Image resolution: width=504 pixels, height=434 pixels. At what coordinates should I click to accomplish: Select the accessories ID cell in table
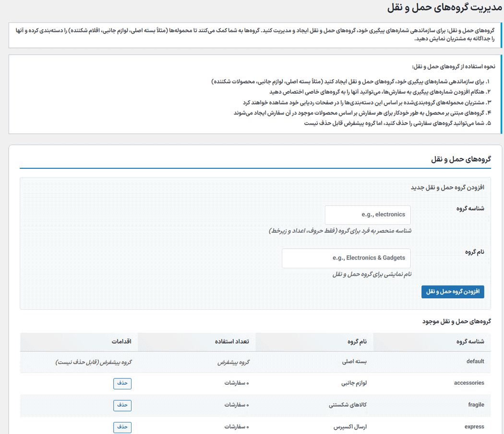(469, 383)
